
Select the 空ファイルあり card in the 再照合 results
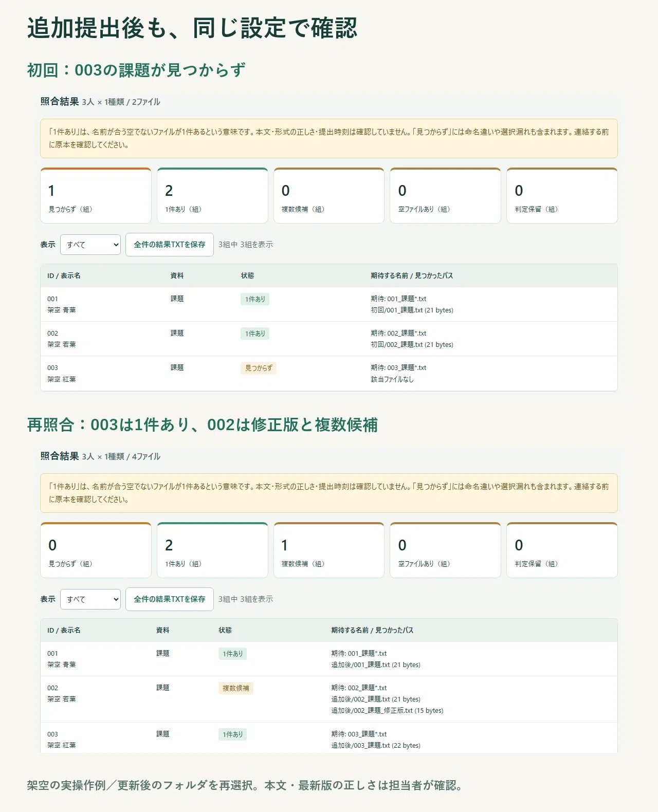[446, 550]
